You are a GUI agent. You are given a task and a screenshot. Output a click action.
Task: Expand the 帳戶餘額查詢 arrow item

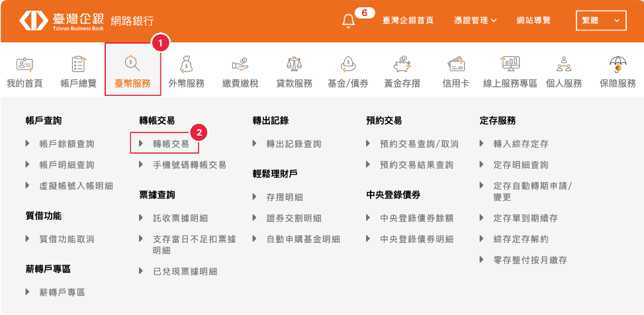[66, 144]
